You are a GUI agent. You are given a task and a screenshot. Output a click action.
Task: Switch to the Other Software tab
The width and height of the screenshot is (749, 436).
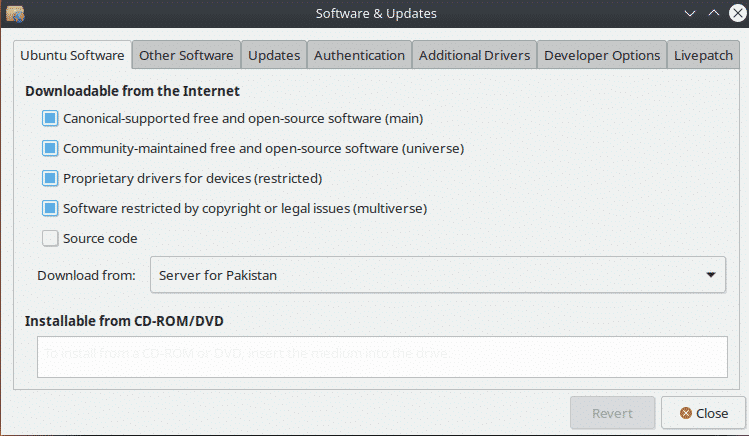coord(186,55)
